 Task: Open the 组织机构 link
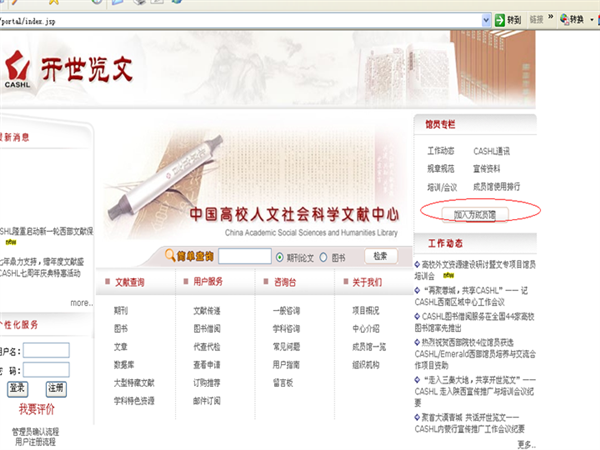pos(366,365)
